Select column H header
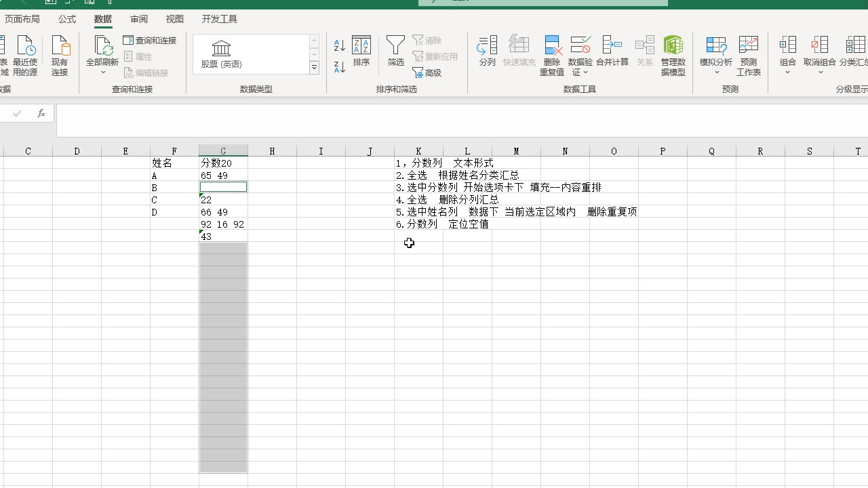Image resolution: width=868 pixels, height=488 pixels. point(272,150)
